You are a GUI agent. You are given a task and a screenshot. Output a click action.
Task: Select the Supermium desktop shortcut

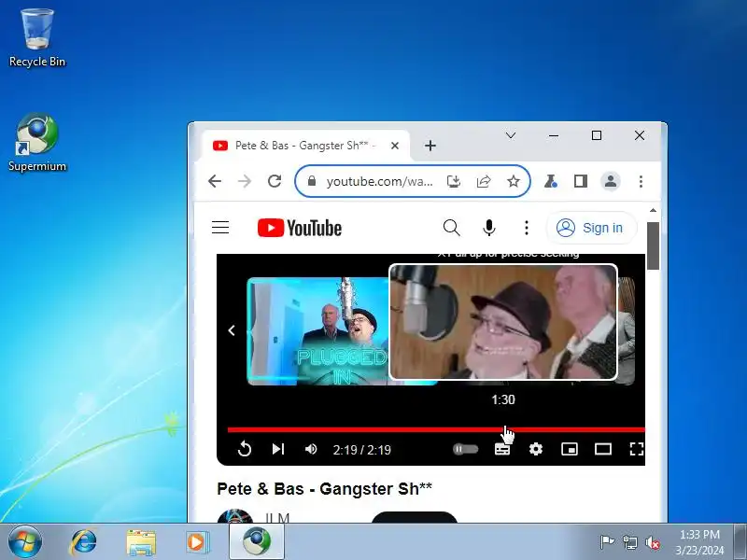tap(37, 142)
